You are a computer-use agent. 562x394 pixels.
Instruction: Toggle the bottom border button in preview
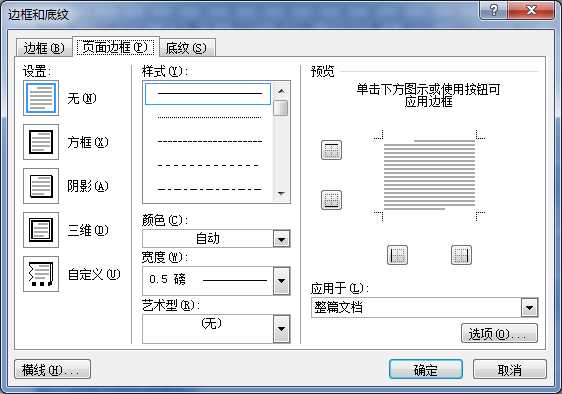click(331, 200)
